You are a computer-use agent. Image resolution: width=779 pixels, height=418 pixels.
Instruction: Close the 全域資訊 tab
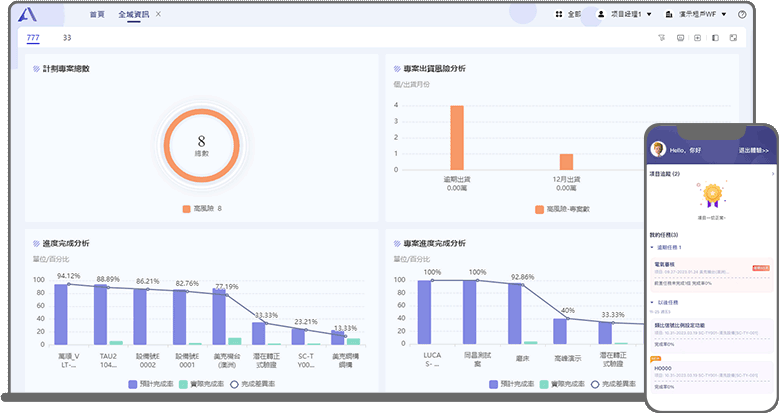(x=158, y=15)
